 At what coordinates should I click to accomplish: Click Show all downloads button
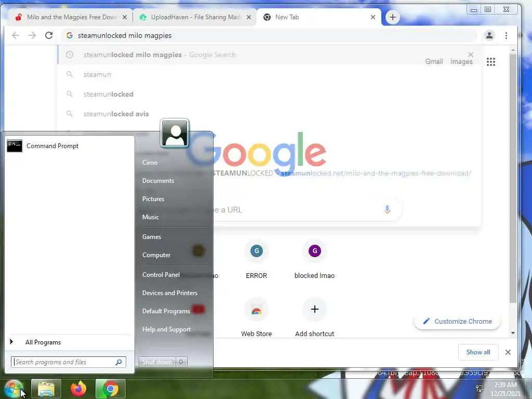tap(478, 352)
